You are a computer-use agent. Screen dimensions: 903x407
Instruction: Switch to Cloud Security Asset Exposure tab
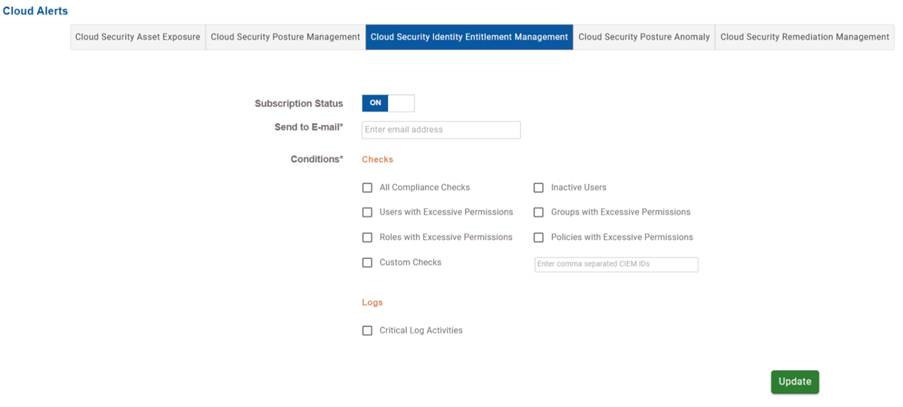pyautogui.click(x=138, y=37)
